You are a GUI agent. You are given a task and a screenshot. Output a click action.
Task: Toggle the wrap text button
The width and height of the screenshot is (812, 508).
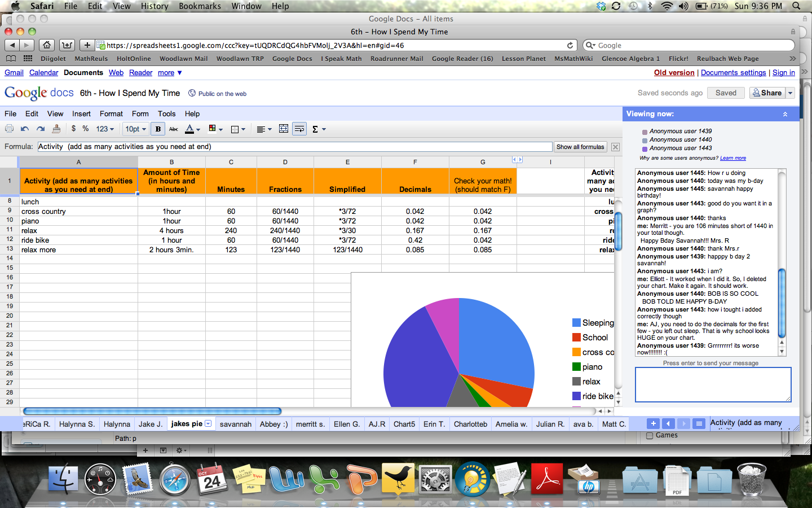click(x=299, y=129)
